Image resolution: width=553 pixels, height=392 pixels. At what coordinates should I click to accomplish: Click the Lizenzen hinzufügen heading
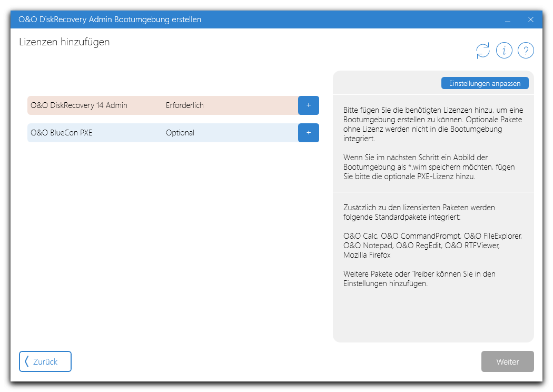tap(65, 42)
